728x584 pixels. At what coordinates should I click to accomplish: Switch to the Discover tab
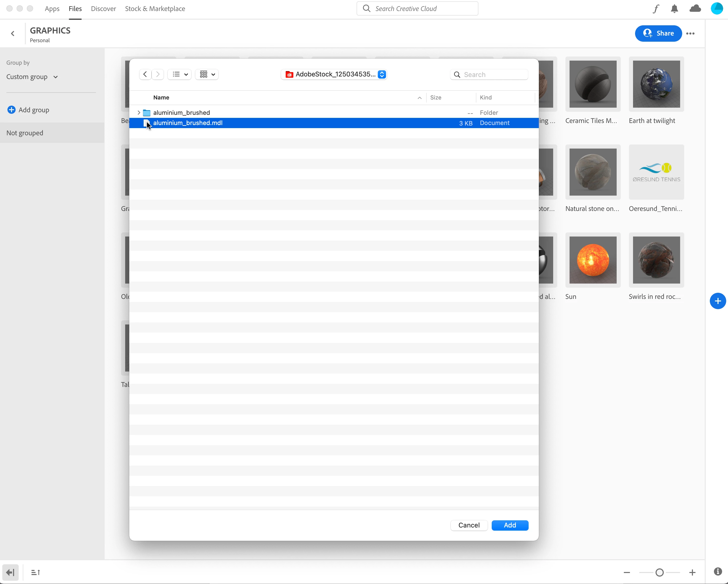[x=103, y=9]
